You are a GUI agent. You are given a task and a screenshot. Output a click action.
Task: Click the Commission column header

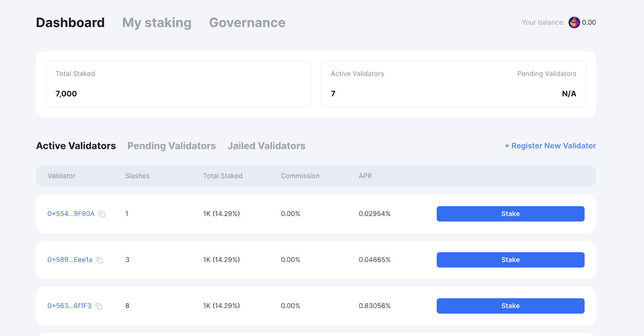pos(300,176)
